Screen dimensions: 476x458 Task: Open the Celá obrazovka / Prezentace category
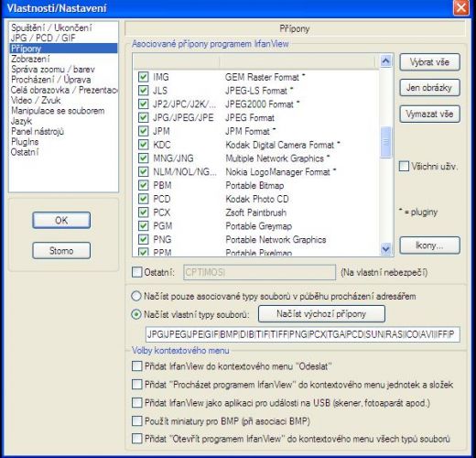[64, 90]
